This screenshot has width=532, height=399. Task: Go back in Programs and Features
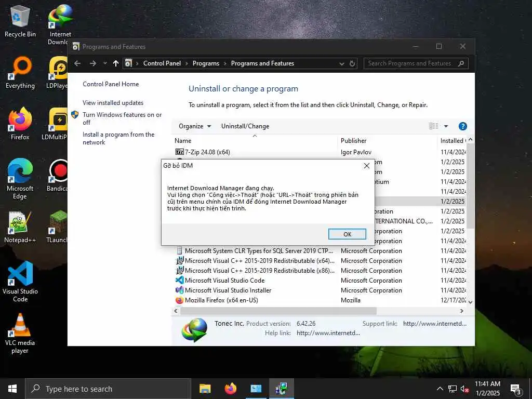[77, 63]
